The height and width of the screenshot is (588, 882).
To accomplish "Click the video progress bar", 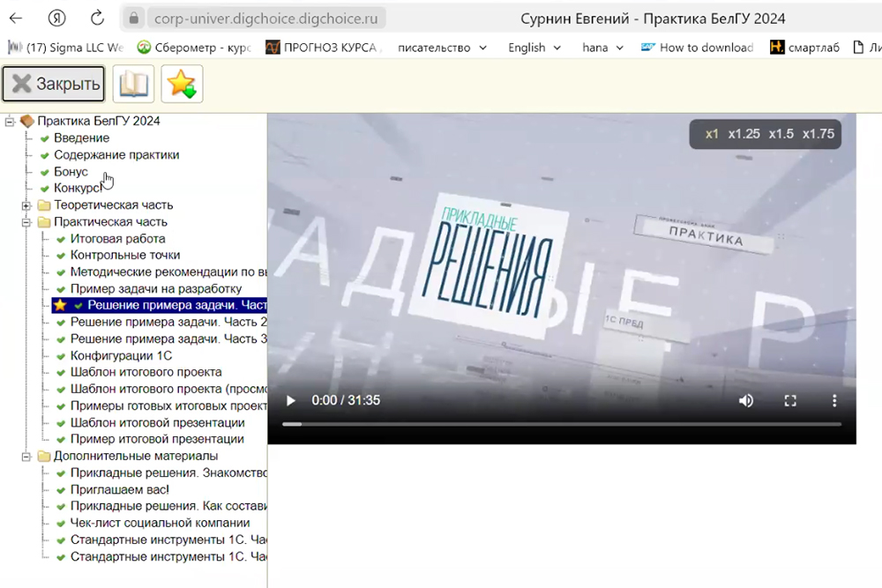I will coord(561,424).
